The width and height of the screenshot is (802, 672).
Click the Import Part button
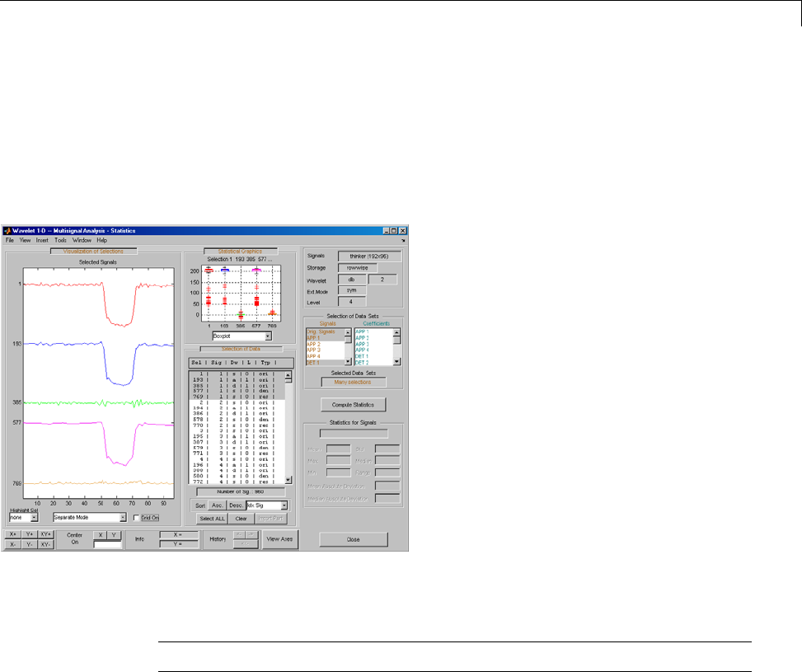[270, 519]
